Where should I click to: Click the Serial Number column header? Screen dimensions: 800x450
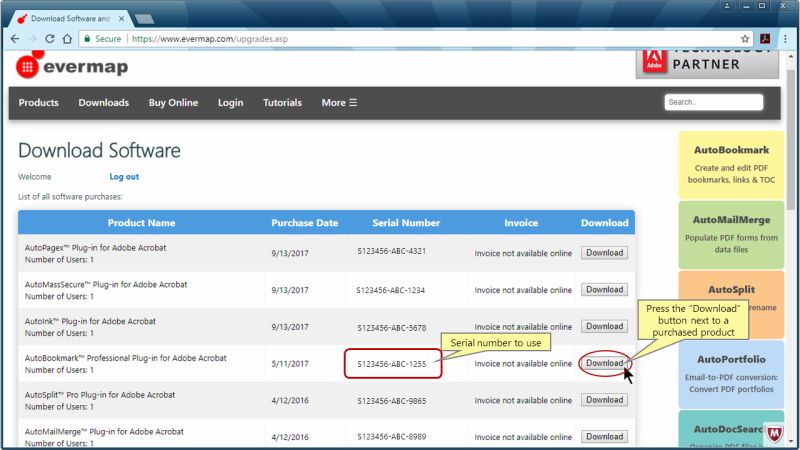click(406, 222)
